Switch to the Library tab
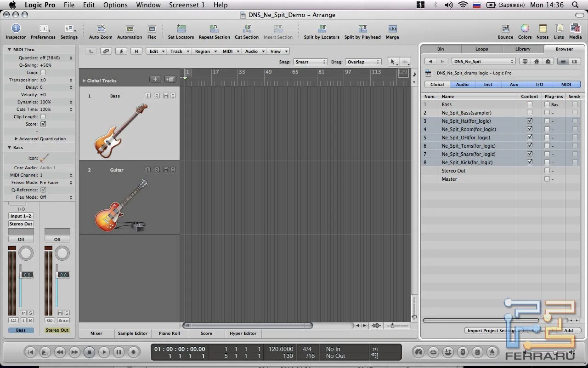Viewport: 588px width, 368px height. 523,49
